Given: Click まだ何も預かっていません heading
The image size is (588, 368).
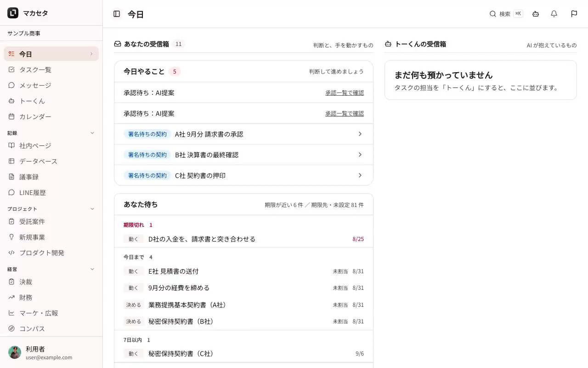Looking at the screenshot, I should click(444, 75).
